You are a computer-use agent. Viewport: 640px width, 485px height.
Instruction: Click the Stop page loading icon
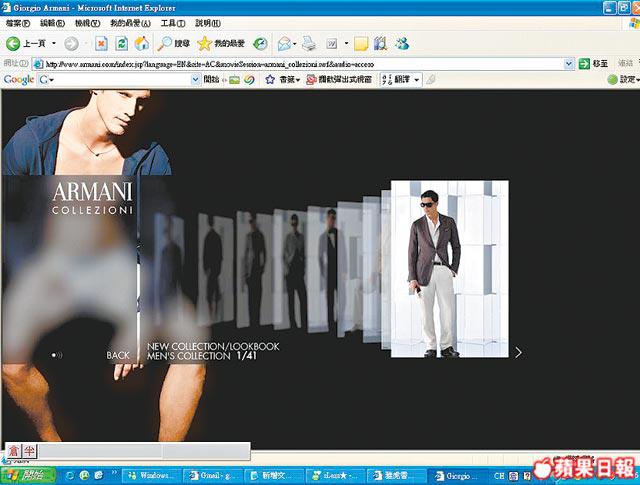point(101,43)
